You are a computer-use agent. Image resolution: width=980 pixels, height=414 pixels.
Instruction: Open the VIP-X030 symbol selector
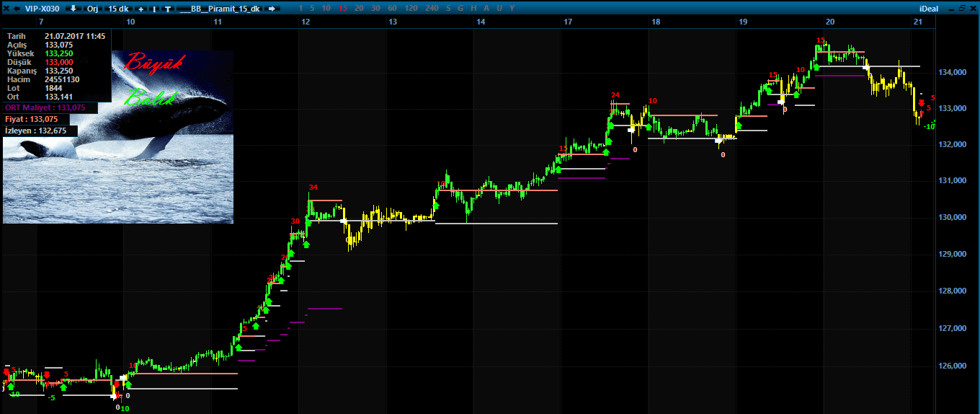tap(42, 8)
